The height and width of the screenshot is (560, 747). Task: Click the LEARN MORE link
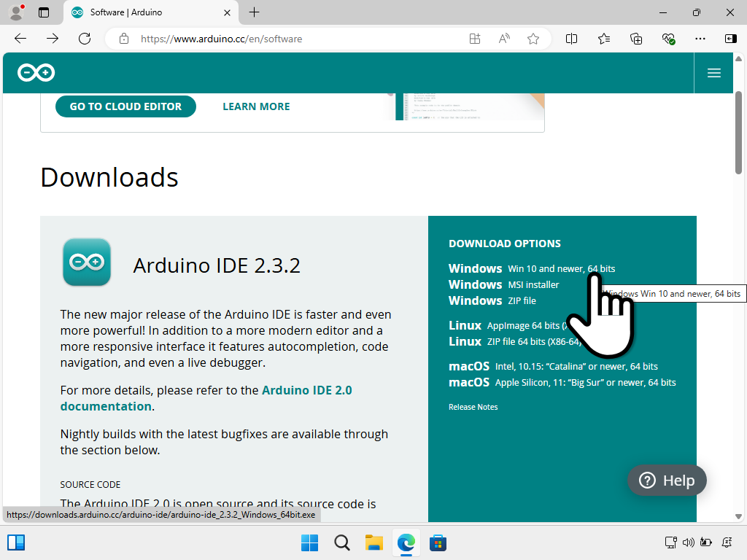(256, 106)
